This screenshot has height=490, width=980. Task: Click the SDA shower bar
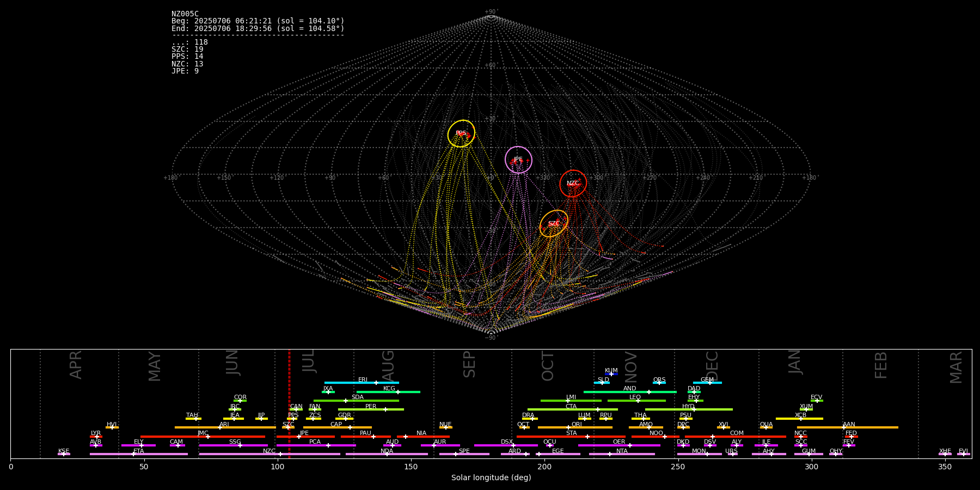[356, 401]
